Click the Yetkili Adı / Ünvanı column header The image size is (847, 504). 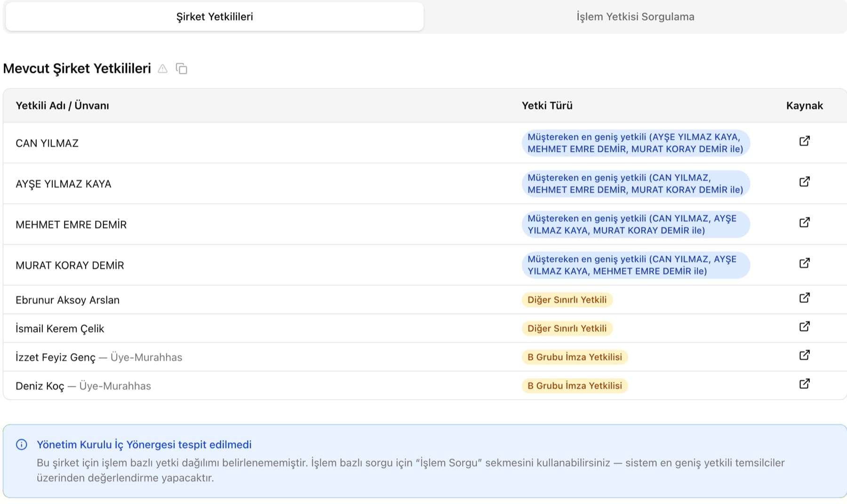[62, 106]
